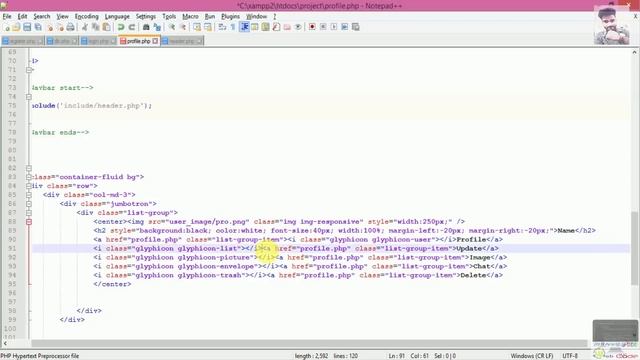Open the Language menu

(117, 16)
